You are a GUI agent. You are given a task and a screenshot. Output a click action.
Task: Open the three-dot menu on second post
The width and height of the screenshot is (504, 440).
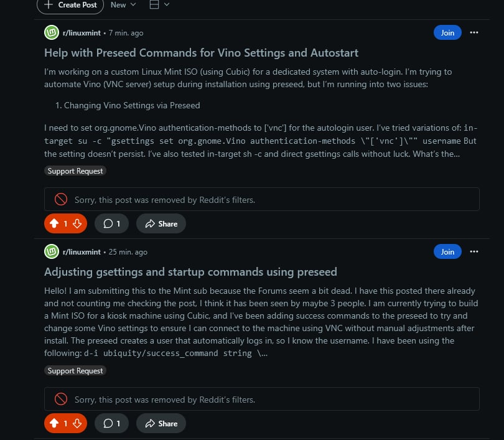coord(474,251)
